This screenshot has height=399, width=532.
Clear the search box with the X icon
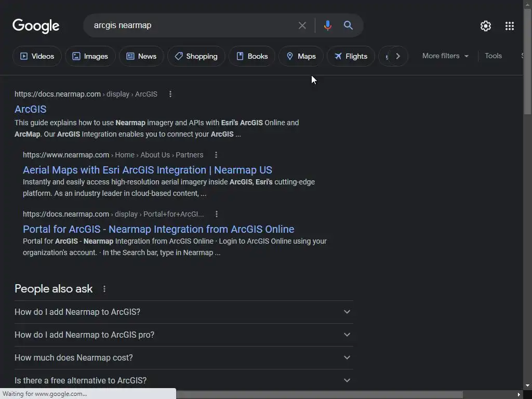point(302,25)
